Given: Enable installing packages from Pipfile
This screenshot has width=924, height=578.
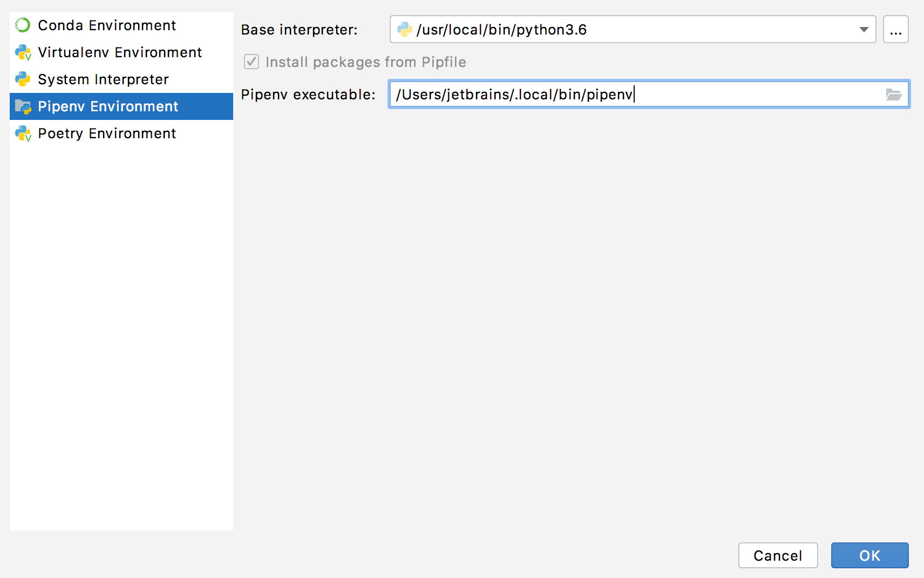Looking at the screenshot, I should 251,62.
